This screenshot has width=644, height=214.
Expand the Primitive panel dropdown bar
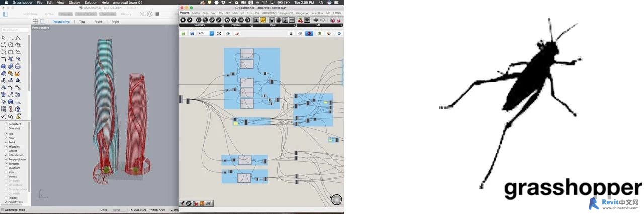click(237, 24)
